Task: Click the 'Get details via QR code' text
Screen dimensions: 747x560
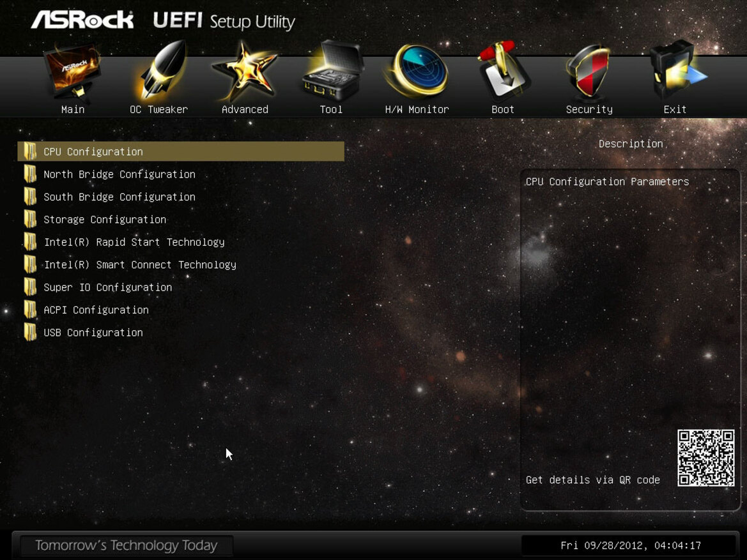Action: coord(592,480)
